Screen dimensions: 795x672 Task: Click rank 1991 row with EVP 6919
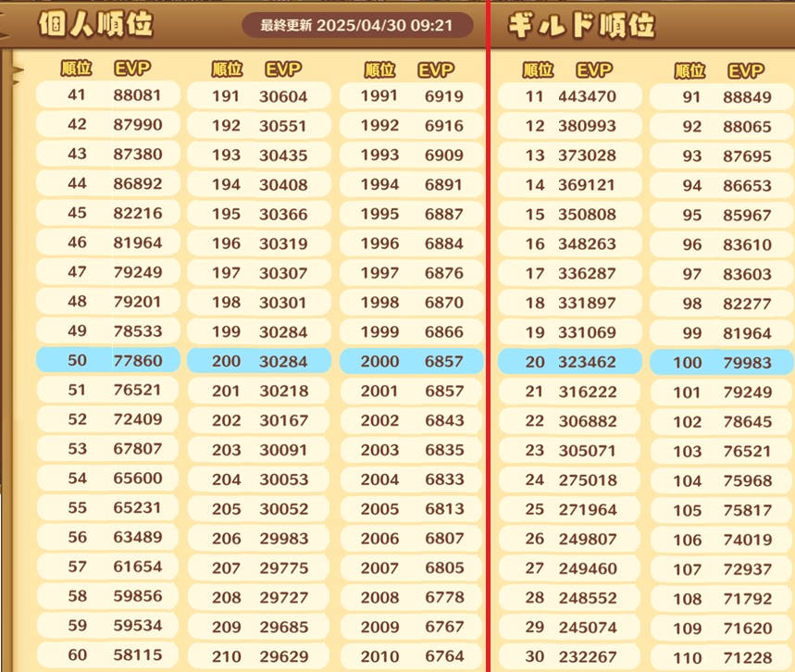pyautogui.click(x=412, y=96)
